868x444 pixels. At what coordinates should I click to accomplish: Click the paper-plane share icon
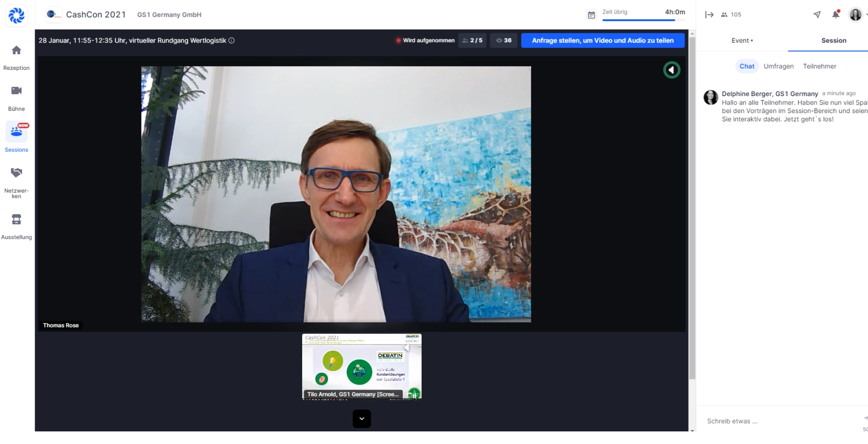coord(817,15)
